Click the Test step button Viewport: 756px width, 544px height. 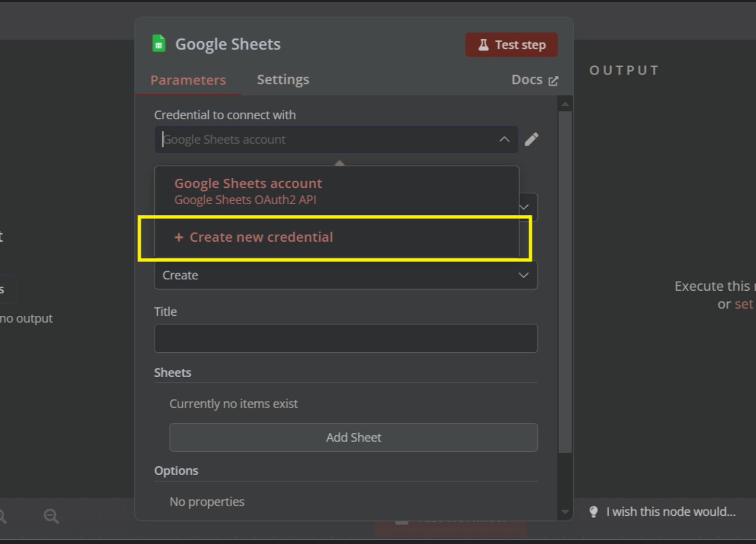[x=511, y=45]
